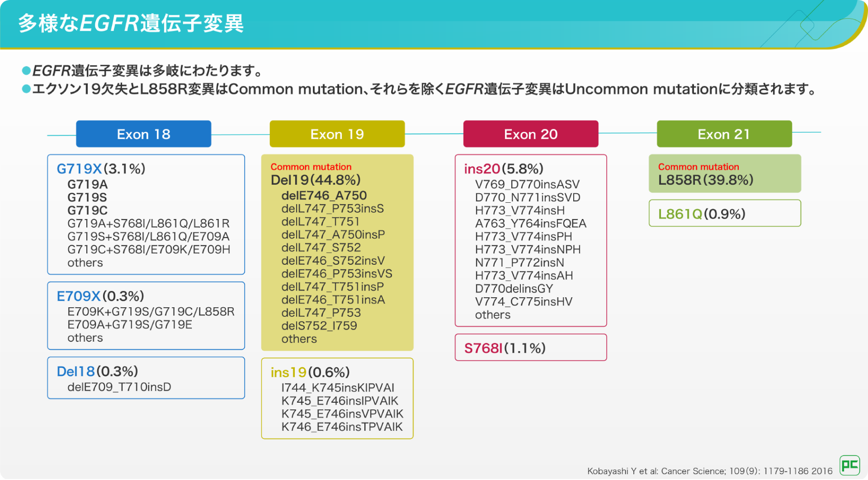Click the L858R (39.8%) green box
This screenshot has height=480, width=868.
724,174
